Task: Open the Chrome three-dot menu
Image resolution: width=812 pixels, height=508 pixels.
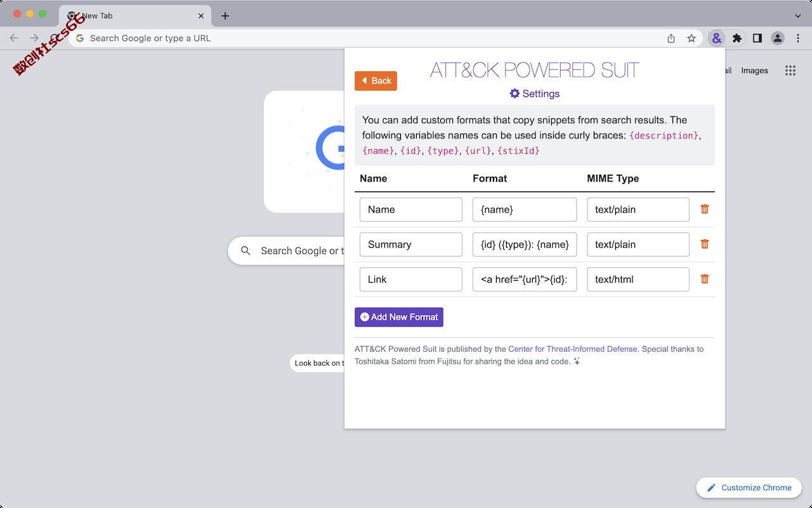Action: [x=797, y=38]
